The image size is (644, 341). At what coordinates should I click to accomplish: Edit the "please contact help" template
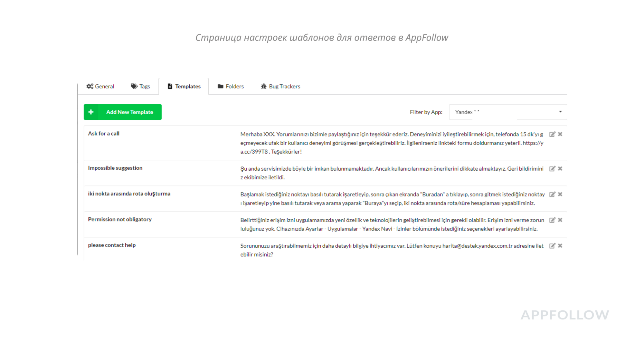coord(552,246)
